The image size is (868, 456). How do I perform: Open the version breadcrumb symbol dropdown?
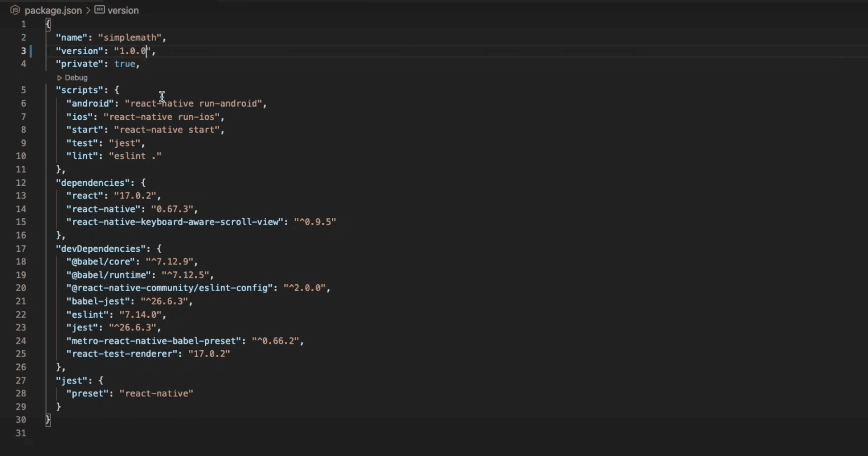tap(123, 10)
